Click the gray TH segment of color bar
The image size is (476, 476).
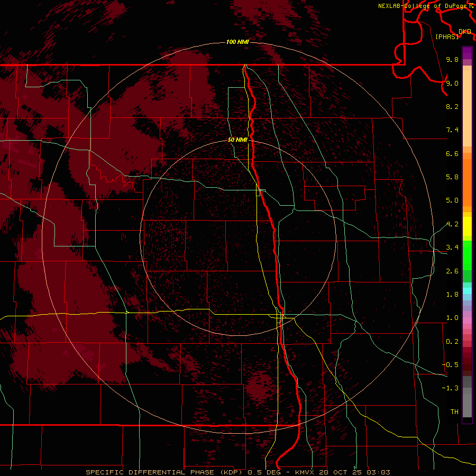[467, 405]
